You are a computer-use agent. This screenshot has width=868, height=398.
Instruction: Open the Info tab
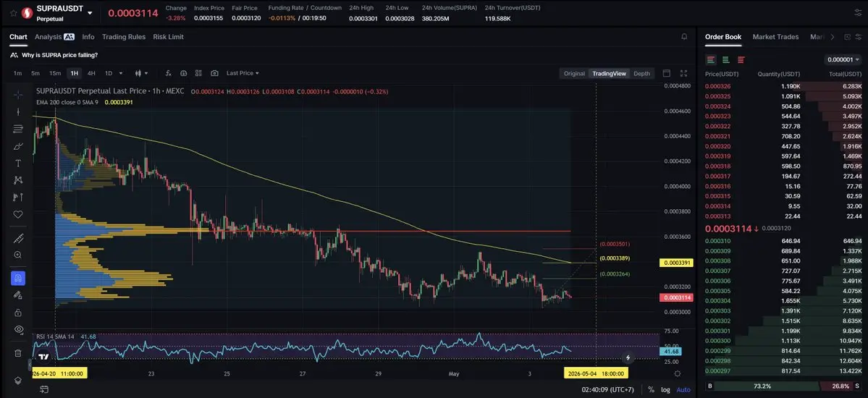pos(88,36)
